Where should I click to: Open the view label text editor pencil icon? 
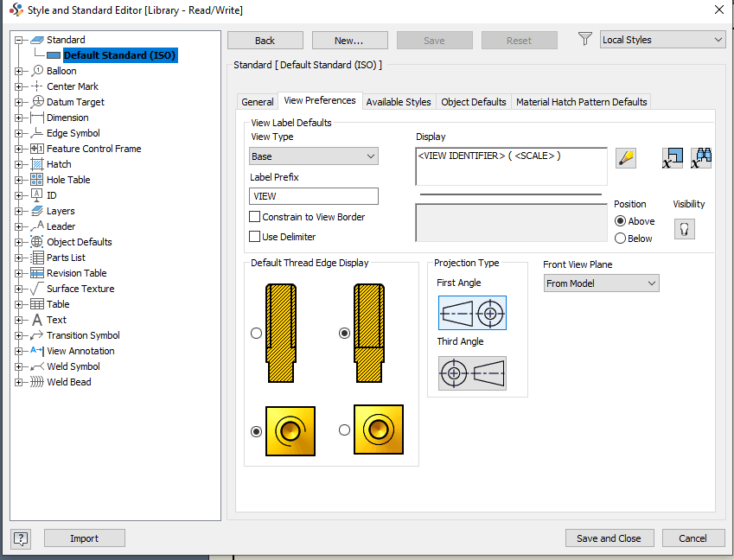pos(625,157)
